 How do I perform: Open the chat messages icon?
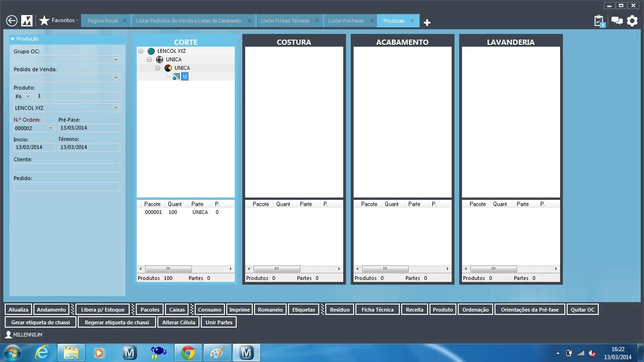pos(616,21)
